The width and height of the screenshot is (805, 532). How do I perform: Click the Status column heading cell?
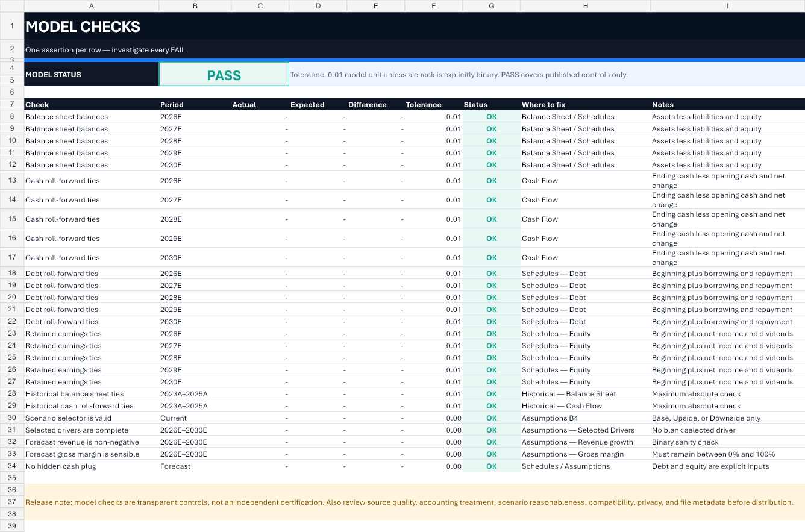tap(492, 104)
